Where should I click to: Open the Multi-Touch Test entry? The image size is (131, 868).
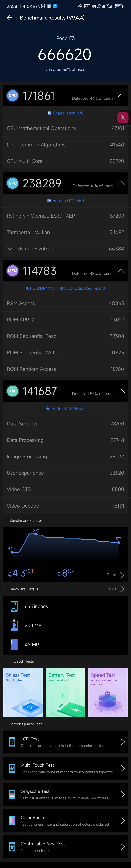click(65, 768)
